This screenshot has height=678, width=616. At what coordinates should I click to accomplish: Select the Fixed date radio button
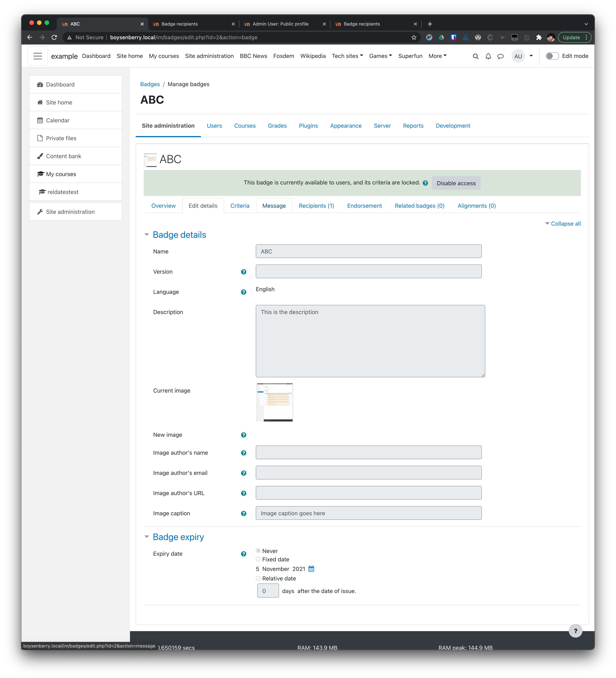[x=258, y=559]
